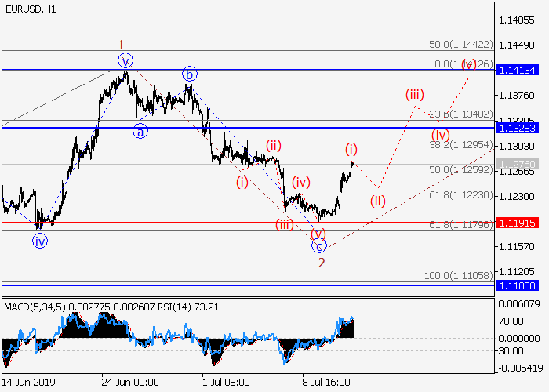Click the blue 1.11000 price level tag

tap(518, 286)
